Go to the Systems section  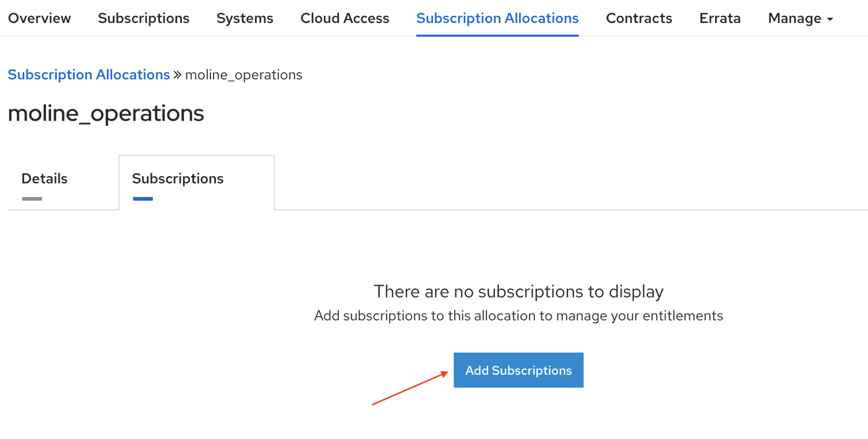[x=244, y=18]
